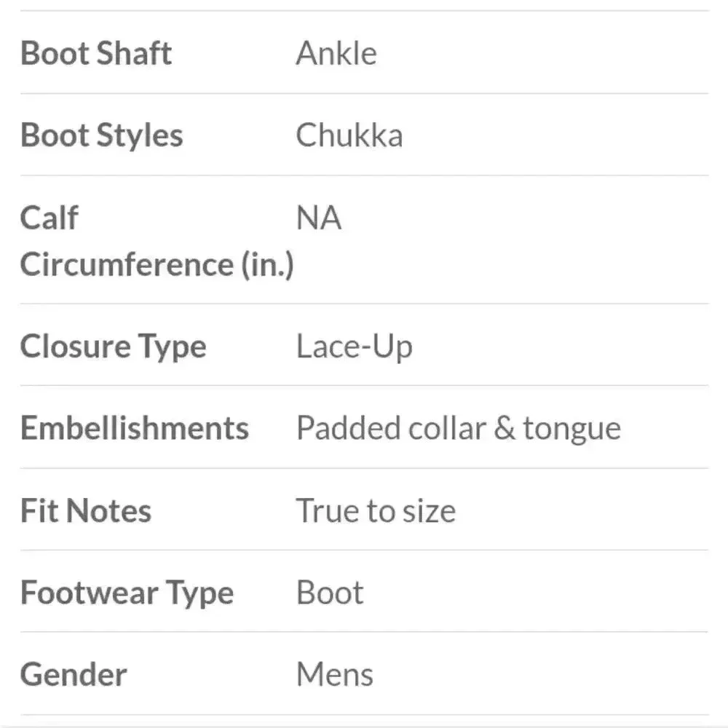Click the word Calf
Screen dimensions: 728x728
(50, 218)
